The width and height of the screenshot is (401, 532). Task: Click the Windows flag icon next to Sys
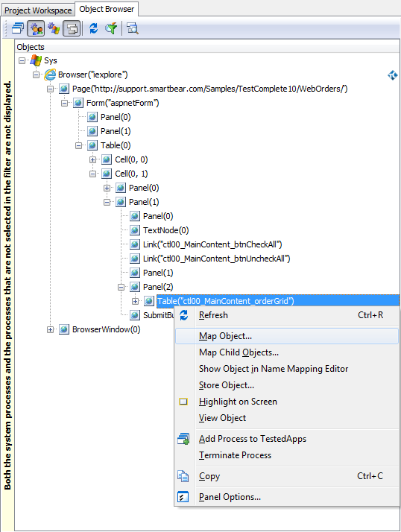36,60
